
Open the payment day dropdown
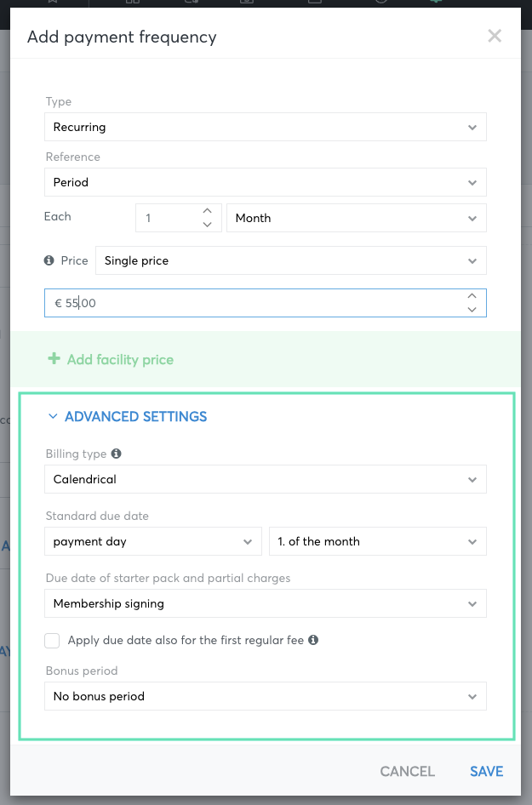[x=153, y=541]
